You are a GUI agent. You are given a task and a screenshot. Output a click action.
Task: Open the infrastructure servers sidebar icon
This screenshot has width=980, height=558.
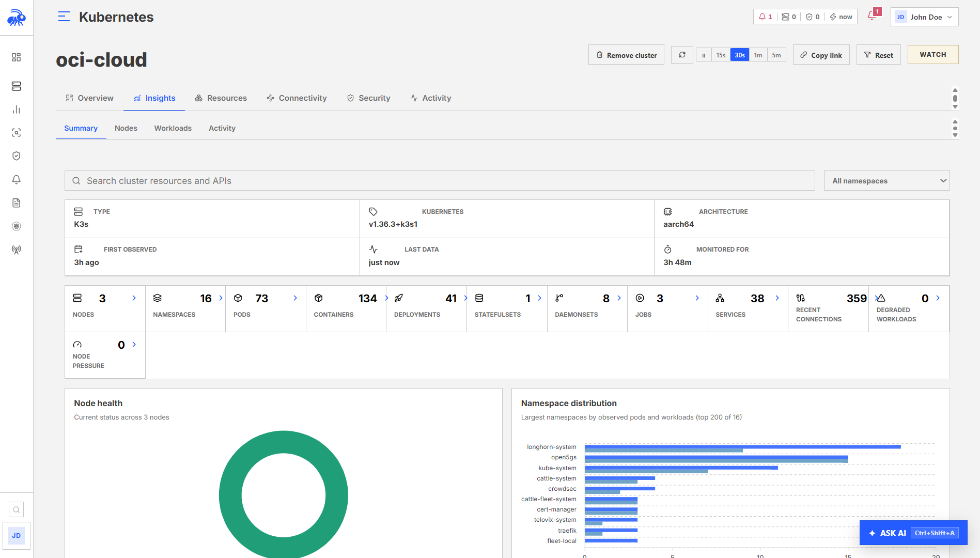tap(17, 86)
